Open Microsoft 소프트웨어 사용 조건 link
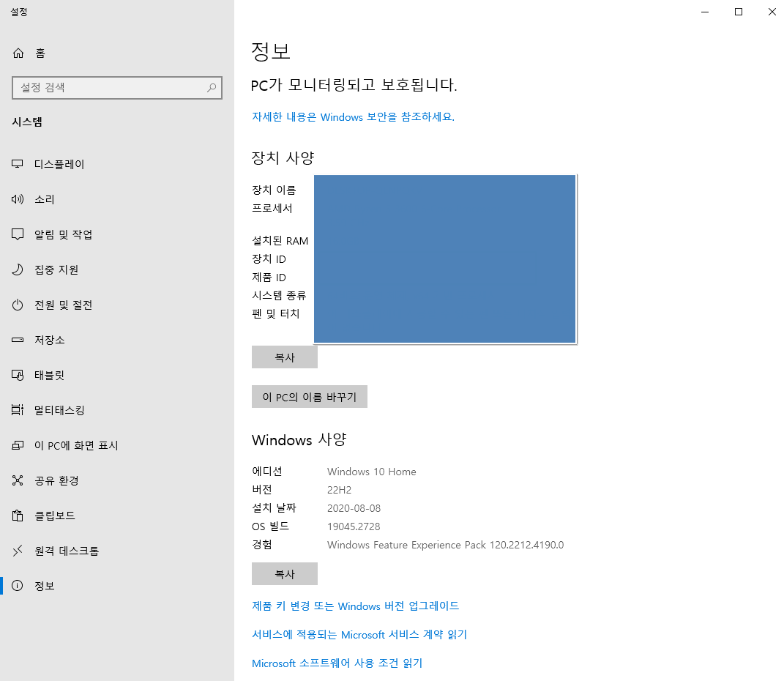The image size is (784, 681). coord(337,663)
